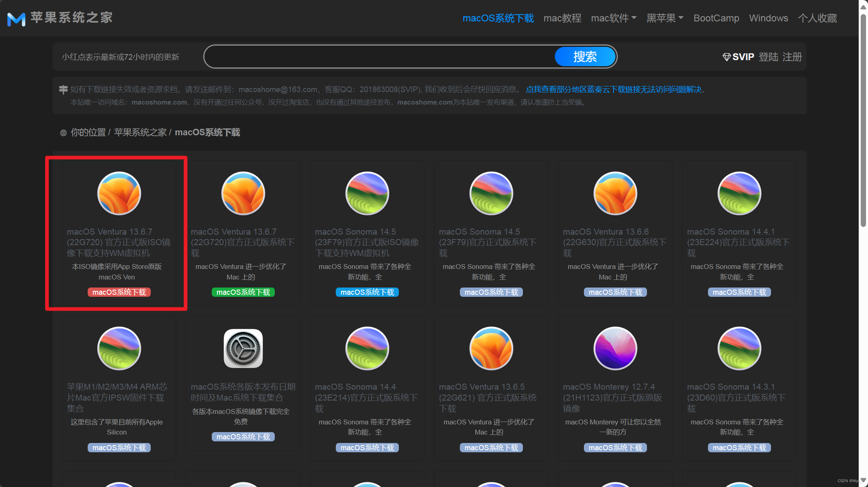Click the bright blue macOS系统下载 tag under Sonoma 14.5 ISO
This screenshot has width=868, height=487.
click(367, 292)
